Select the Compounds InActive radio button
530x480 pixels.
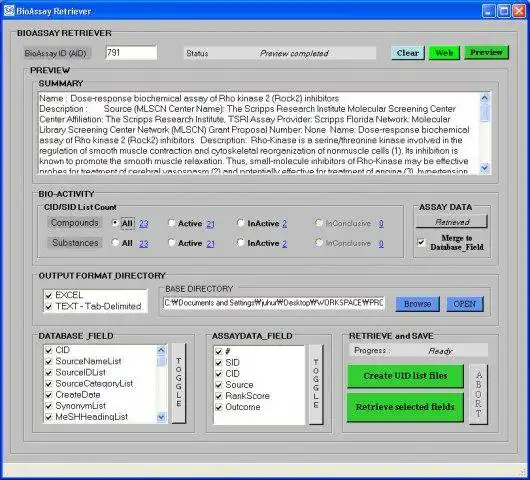[x=241, y=223]
